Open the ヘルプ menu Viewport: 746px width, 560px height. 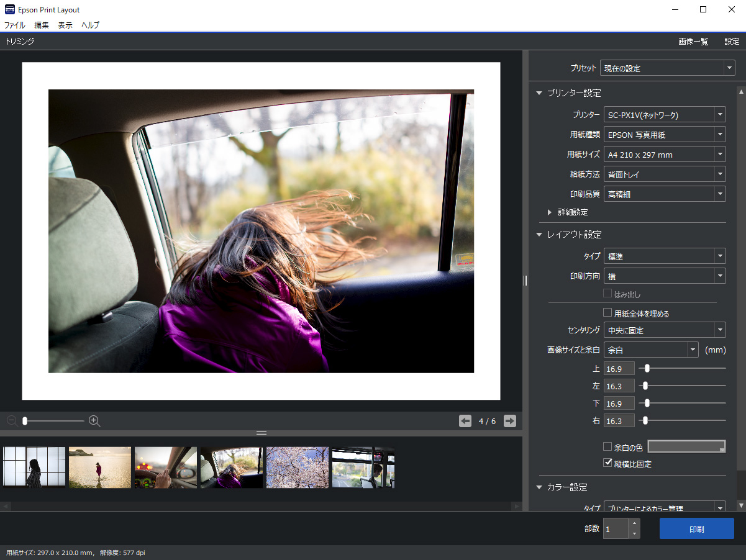pos(90,25)
